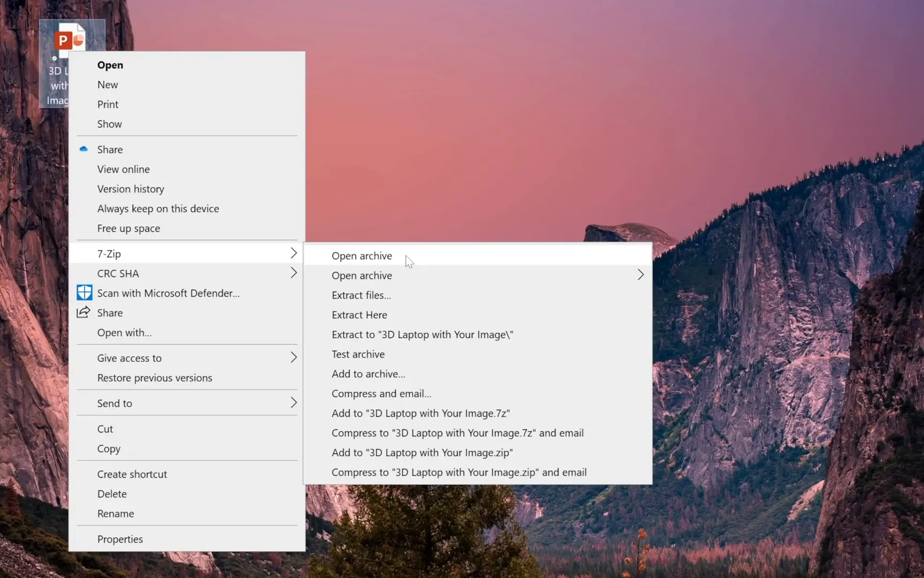Click the share arrow icon beside Share

83,313
